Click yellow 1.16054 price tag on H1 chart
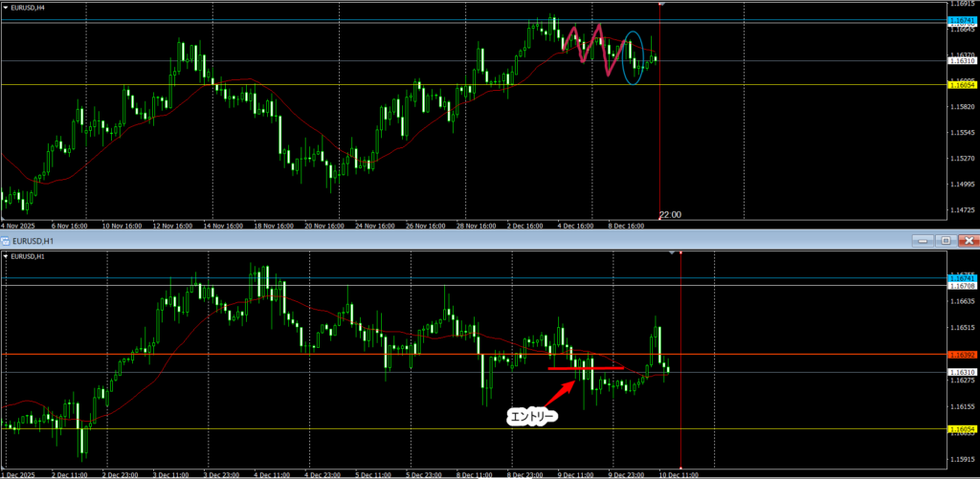 [962, 429]
